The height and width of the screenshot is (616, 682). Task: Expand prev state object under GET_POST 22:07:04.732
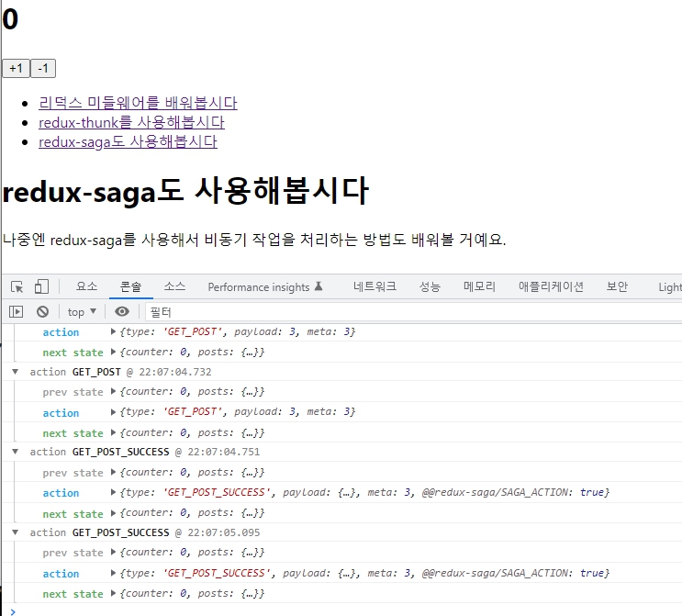[113, 391]
